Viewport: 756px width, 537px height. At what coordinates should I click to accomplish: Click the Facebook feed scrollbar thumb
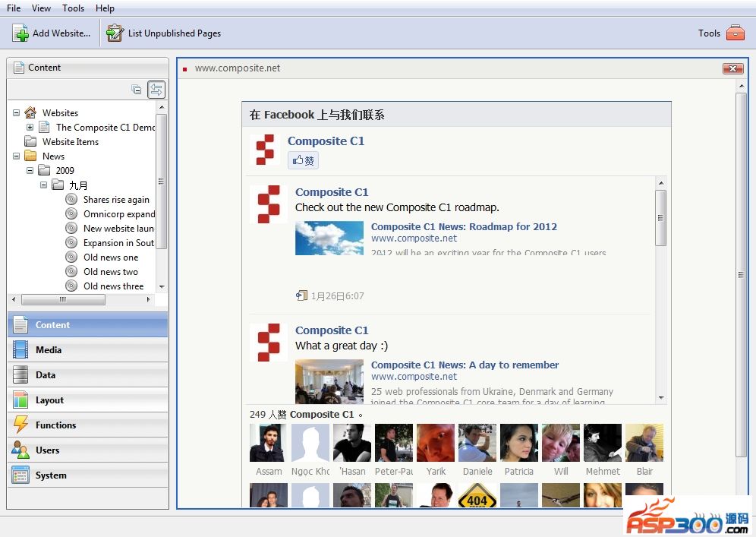660,218
